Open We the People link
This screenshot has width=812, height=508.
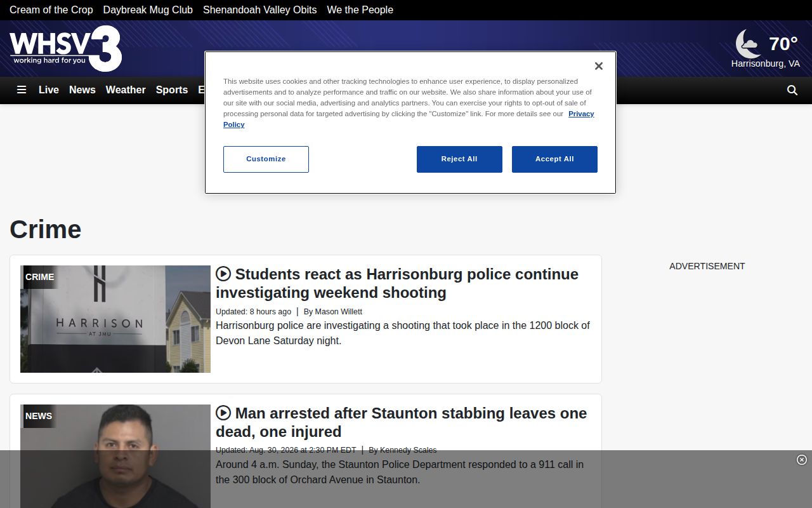point(360,10)
